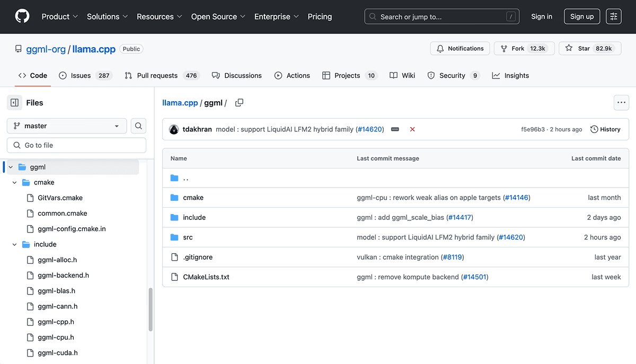Click the Go to file field
The image size is (636, 364).
click(76, 145)
